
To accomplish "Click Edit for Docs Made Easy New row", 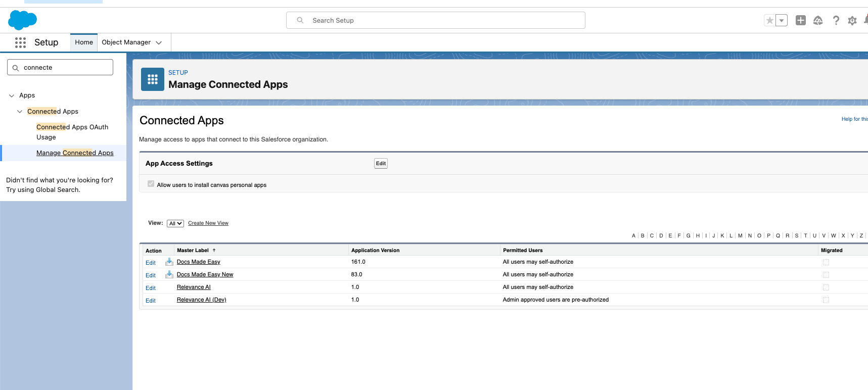I will coord(151,275).
